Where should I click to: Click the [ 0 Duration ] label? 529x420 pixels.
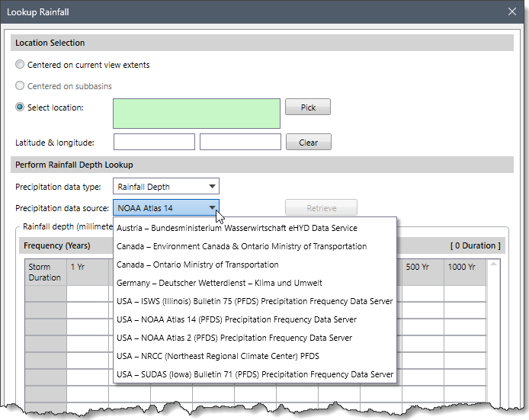tap(475, 245)
